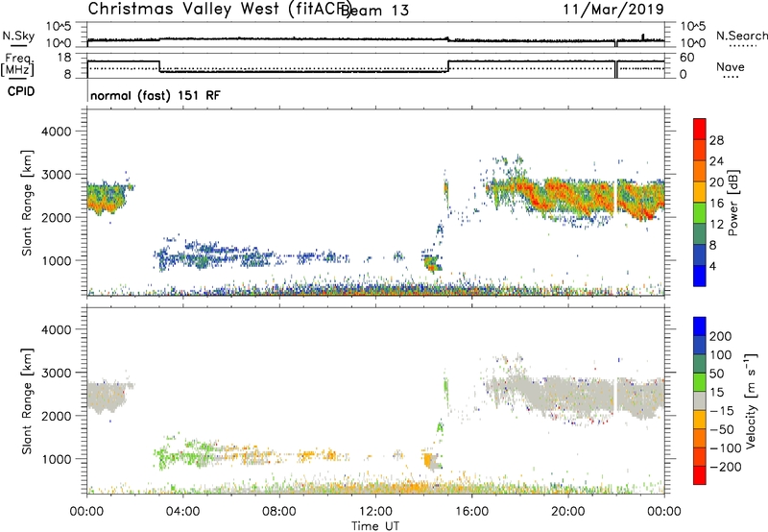The image size is (768, 532).
Task: Click the "60" Nave axis tick
Action: click(687, 58)
